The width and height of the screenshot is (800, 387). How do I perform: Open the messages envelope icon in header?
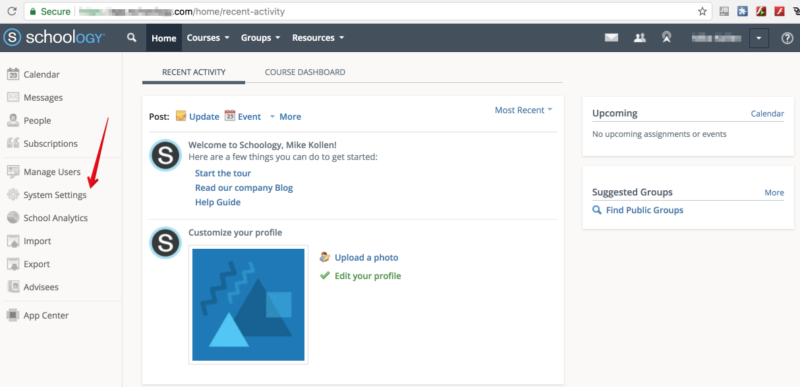click(x=611, y=37)
